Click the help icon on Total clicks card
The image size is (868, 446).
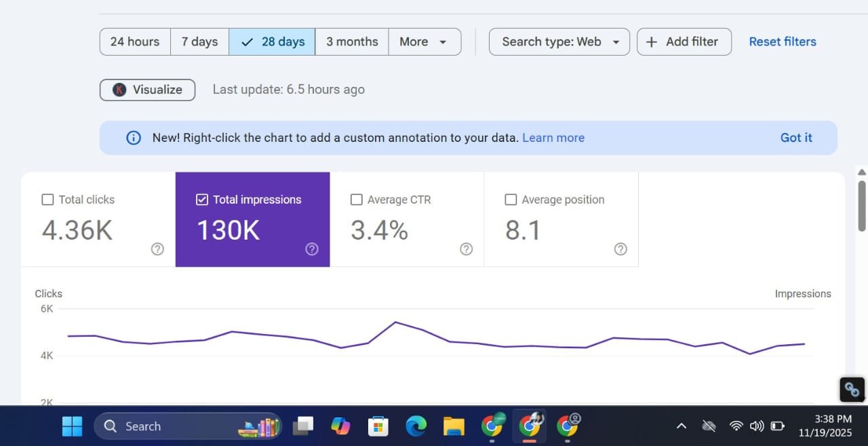point(157,249)
